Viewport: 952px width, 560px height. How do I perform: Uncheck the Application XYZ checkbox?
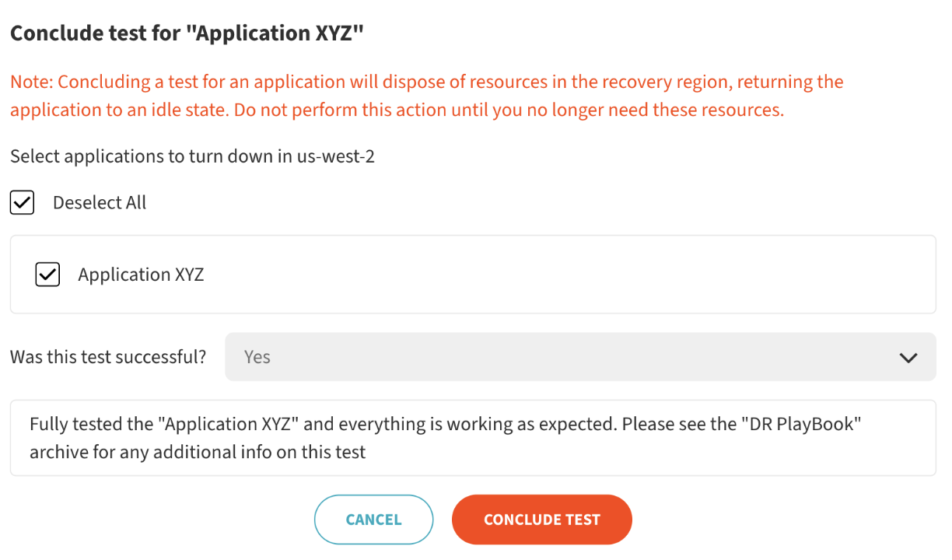tap(47, 275)
